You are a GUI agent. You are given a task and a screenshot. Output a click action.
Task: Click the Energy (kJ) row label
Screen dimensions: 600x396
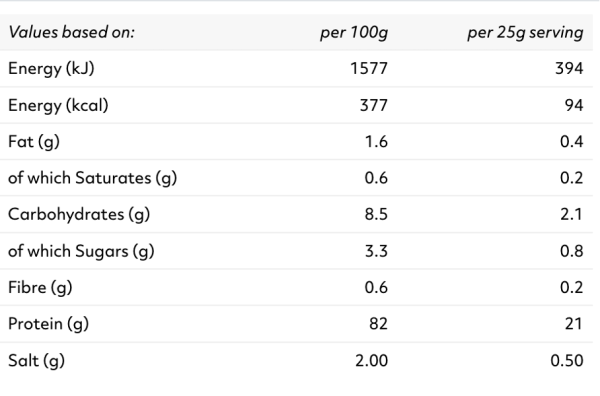[x=51, y=69]
